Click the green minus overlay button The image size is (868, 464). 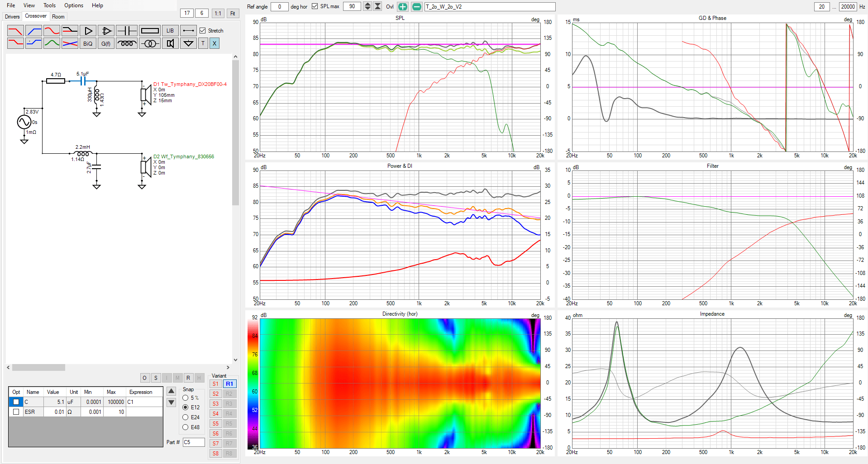click(417, 7)
